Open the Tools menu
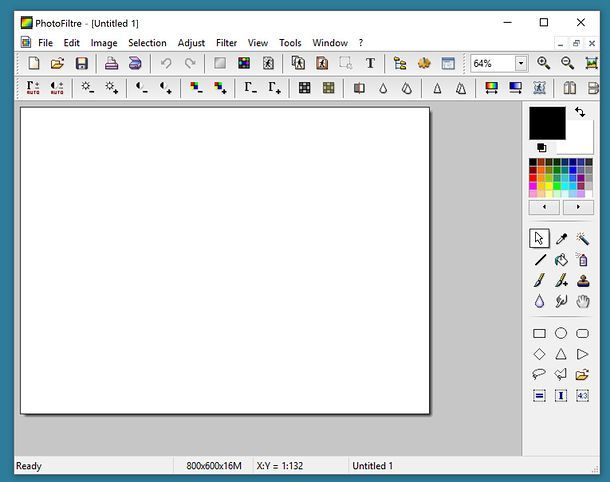Viewport: 610px width, 482px height. pos(290,43)
